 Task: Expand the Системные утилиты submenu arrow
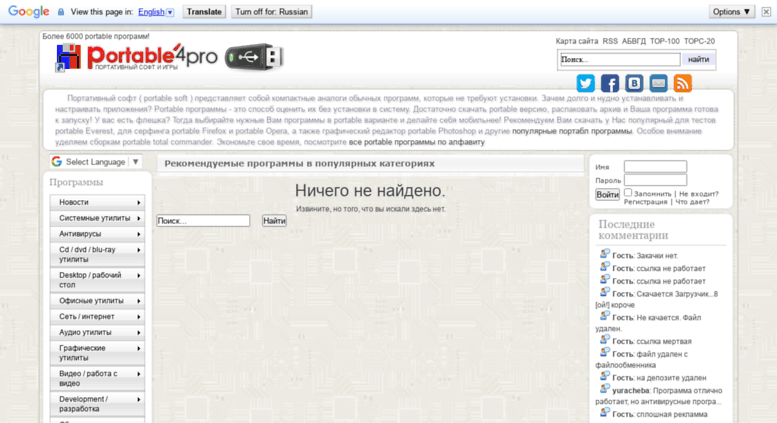pyautogui.click(x=139, y=218)
